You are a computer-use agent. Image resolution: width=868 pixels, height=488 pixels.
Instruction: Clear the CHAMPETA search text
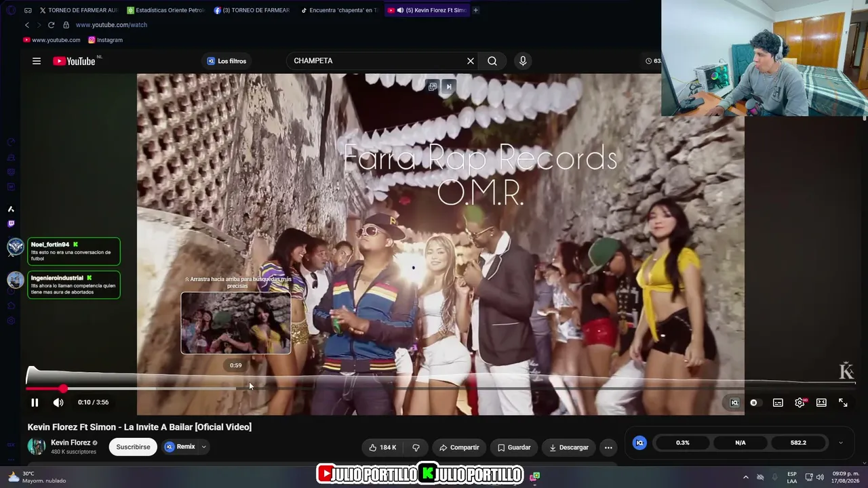[x=471, y=61]
